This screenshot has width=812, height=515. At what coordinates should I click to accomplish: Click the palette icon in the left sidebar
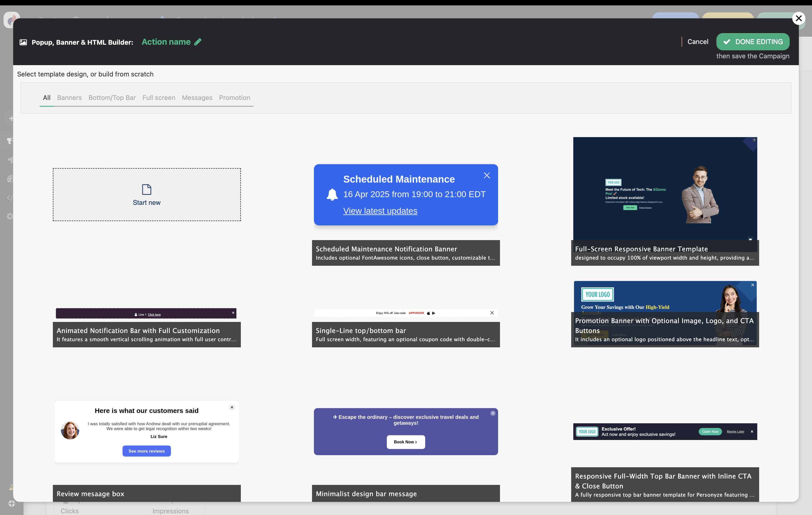point(10,178)
